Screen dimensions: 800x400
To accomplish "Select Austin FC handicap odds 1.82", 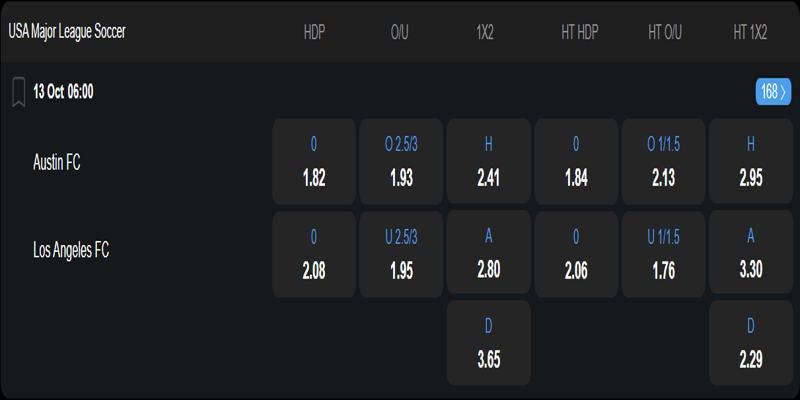I will pyautogui.click(x=314, y=162).
